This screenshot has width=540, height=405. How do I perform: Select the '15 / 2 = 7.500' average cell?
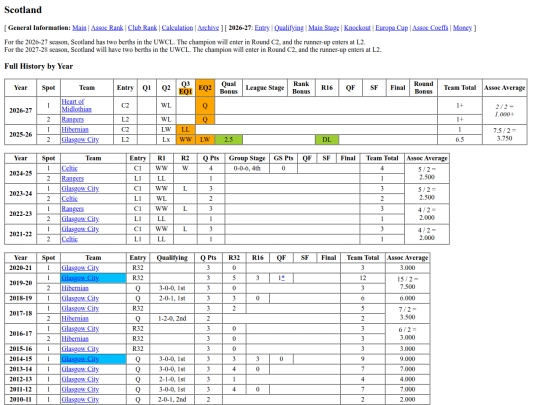click(407, 283)
